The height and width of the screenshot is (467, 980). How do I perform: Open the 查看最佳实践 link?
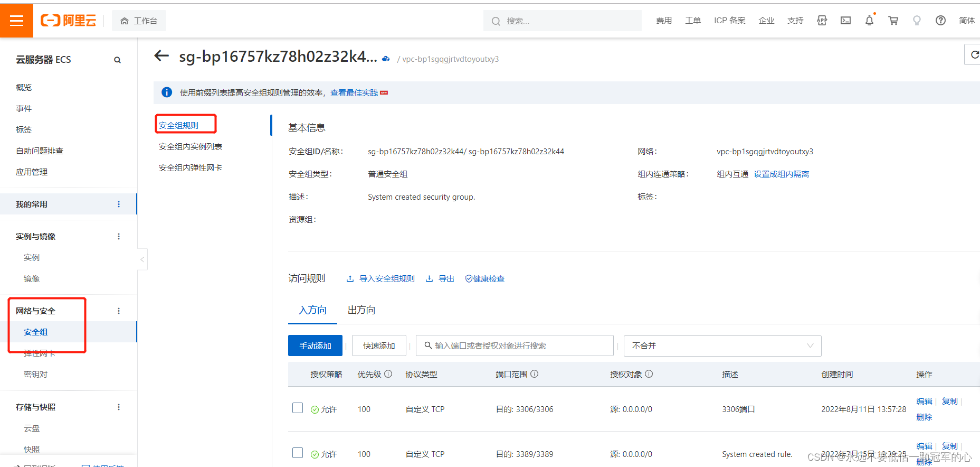coord(354,93)
